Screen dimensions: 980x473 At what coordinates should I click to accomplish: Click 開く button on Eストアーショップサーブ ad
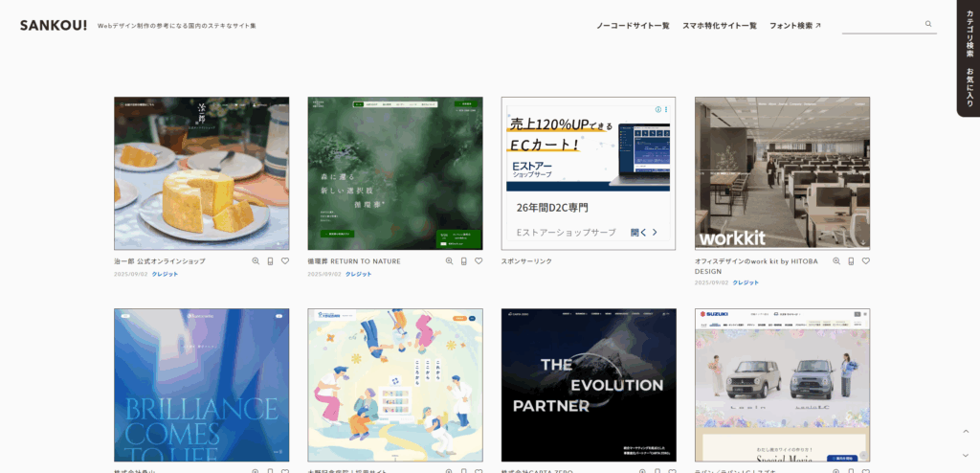click(644, 232)
